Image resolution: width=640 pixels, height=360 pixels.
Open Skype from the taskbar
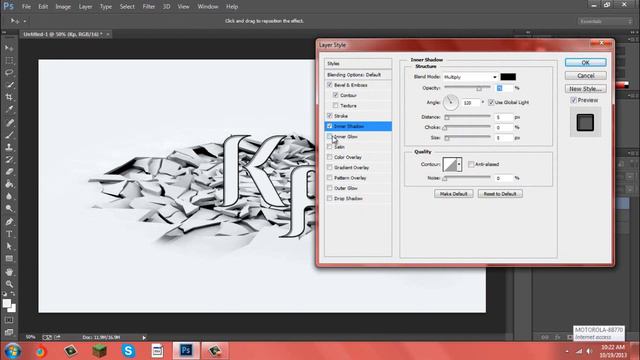[x=128, y=351]
